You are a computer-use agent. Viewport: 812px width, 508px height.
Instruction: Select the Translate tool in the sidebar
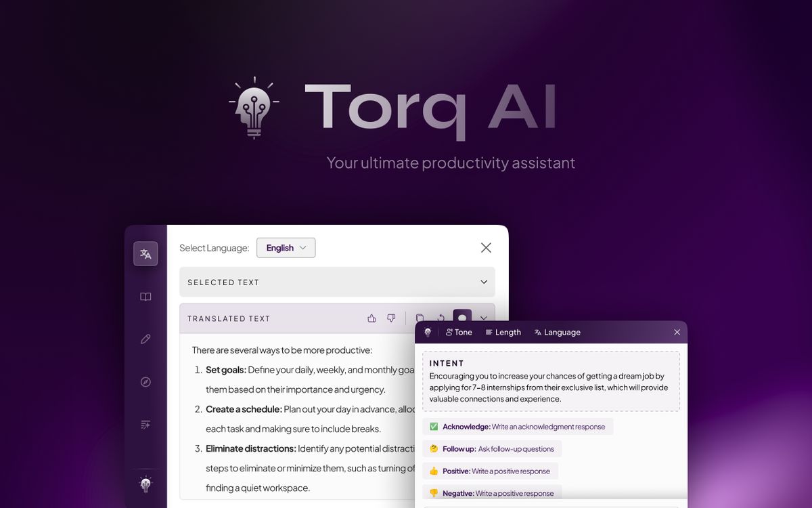coord(145,253)
